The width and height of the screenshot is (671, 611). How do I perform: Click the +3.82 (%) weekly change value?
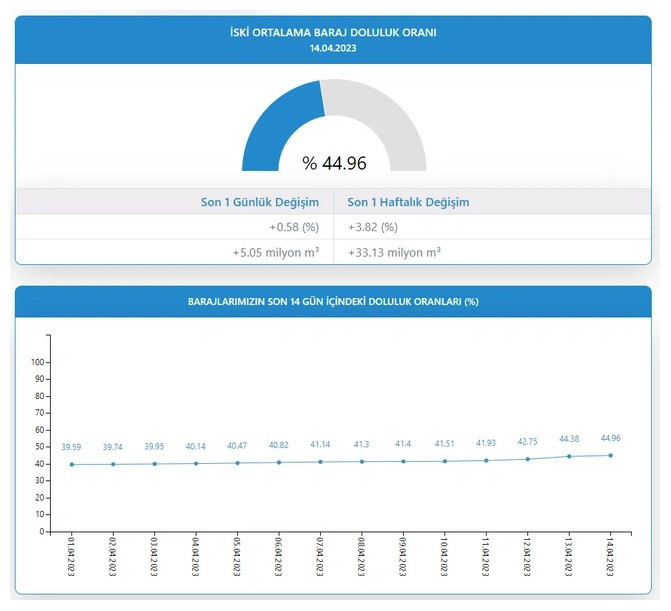point(373,227)
